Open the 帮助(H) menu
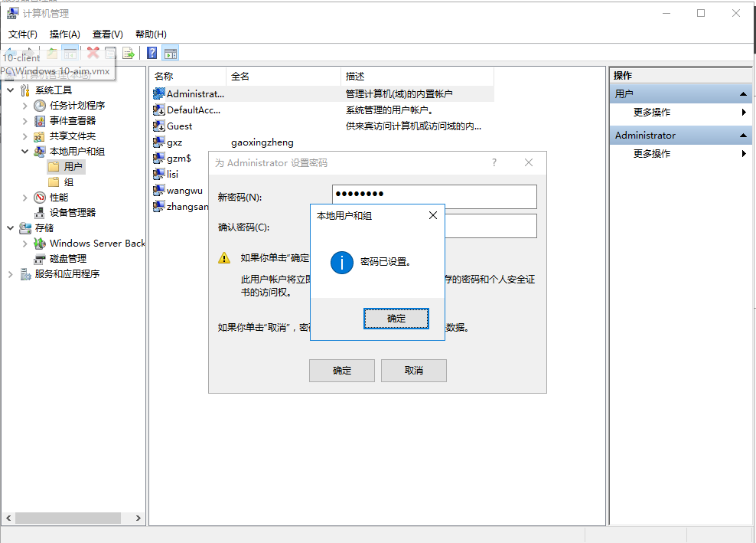 (151, 34)
